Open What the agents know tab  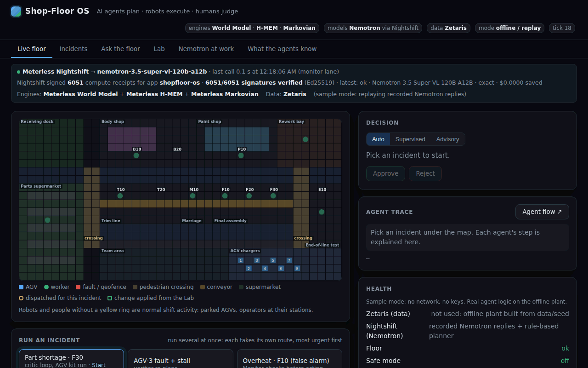click(282, 49)
